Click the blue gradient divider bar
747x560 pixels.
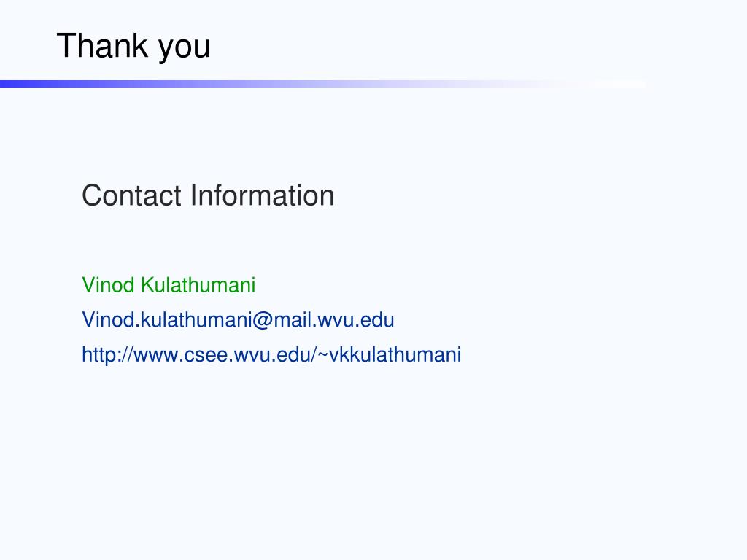tap(324, 84)
